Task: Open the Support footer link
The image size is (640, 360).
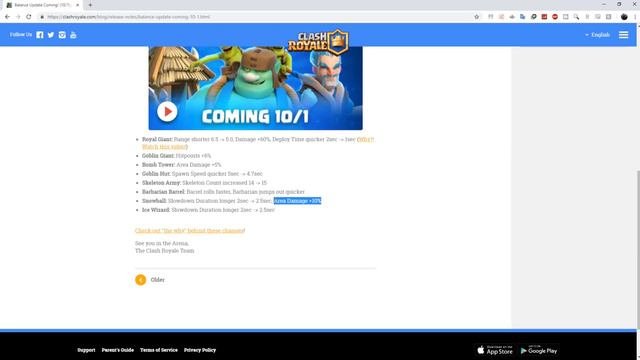Action: (x=86, y=350)
